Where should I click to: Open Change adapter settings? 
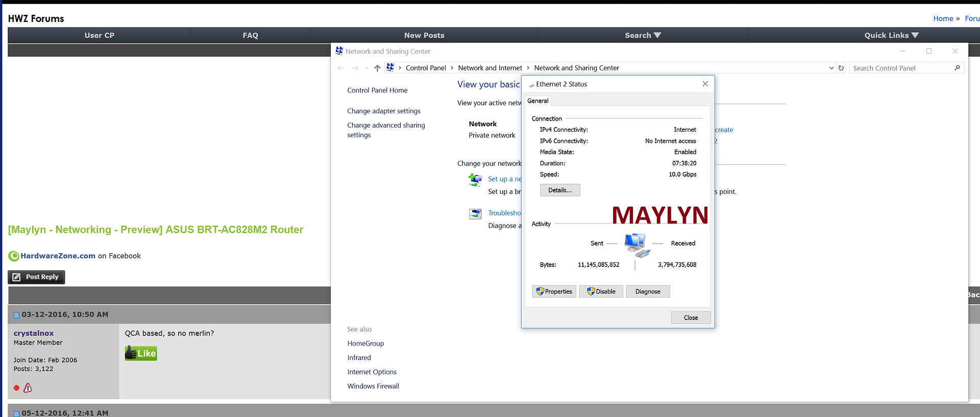(x=384, y=111)
